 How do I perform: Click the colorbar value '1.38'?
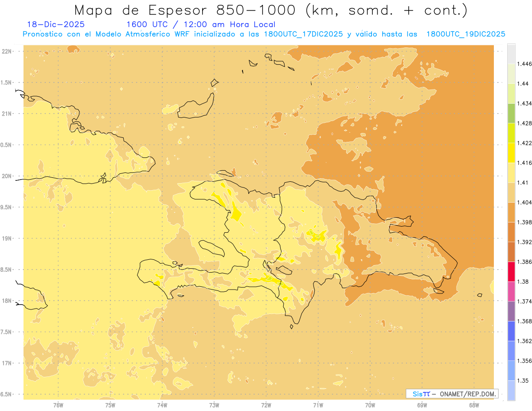(522, 282)
